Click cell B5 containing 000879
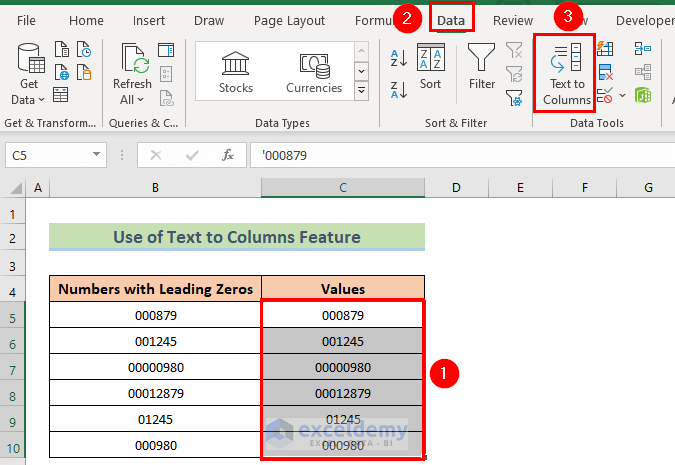The height and width of the screenshot is (465, 675). coord(155,315)
